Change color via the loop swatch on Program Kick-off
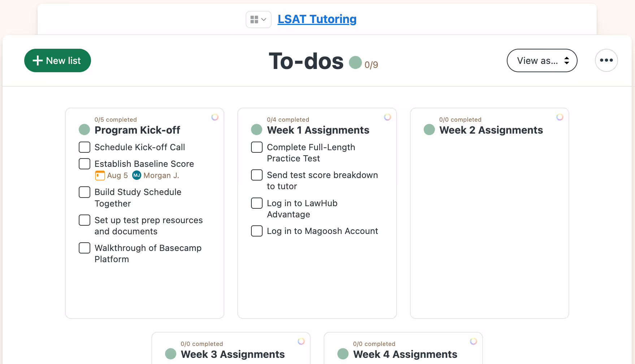The height and width of the screenshot is (364, 635). [x=215, y=117]
